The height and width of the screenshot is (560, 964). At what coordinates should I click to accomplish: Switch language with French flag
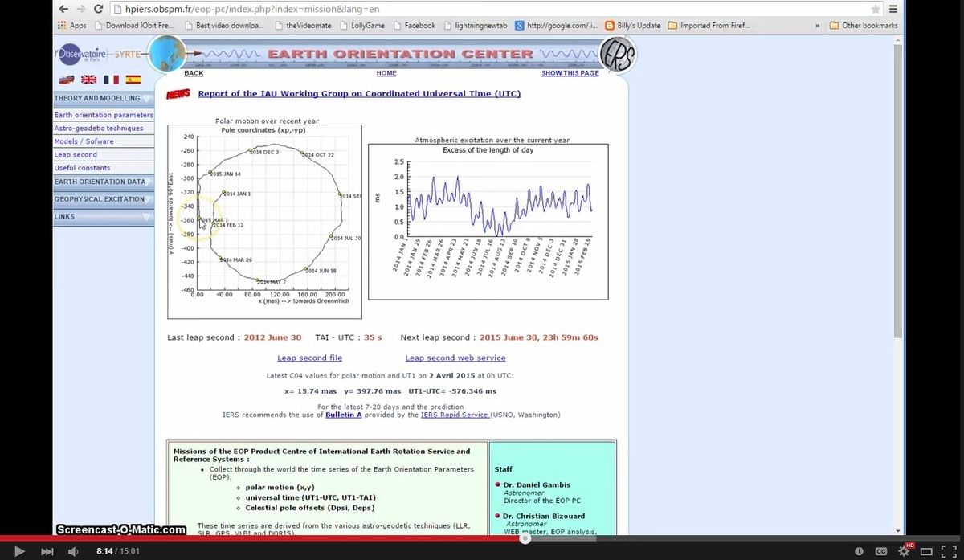click(x=111, y=80)
